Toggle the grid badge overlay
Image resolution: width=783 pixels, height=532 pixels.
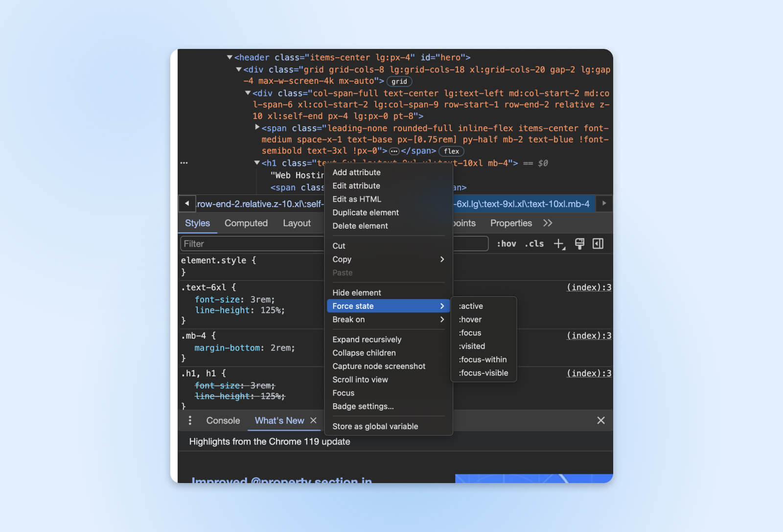coord(399,82)
